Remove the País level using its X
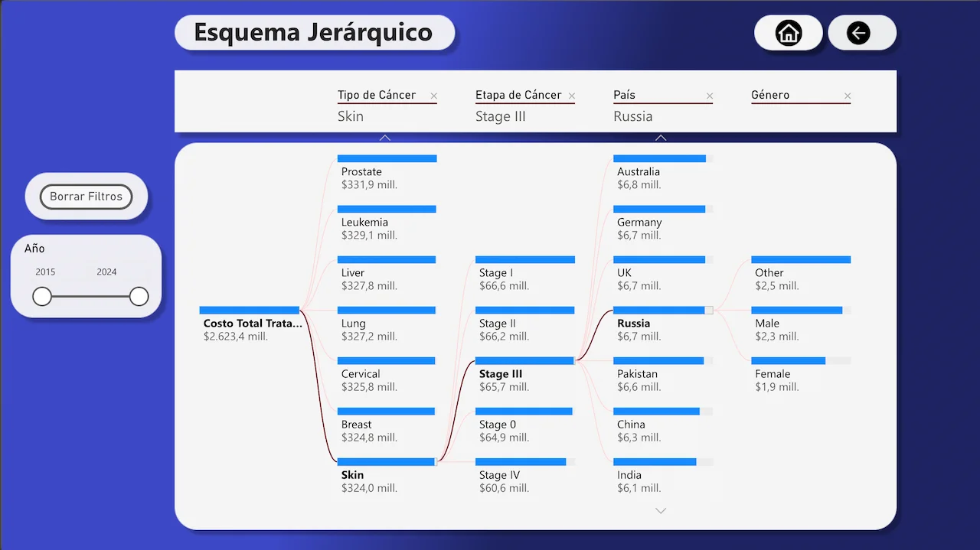The width and height of the screenshot is (980, 550). (x=709, y=96)
